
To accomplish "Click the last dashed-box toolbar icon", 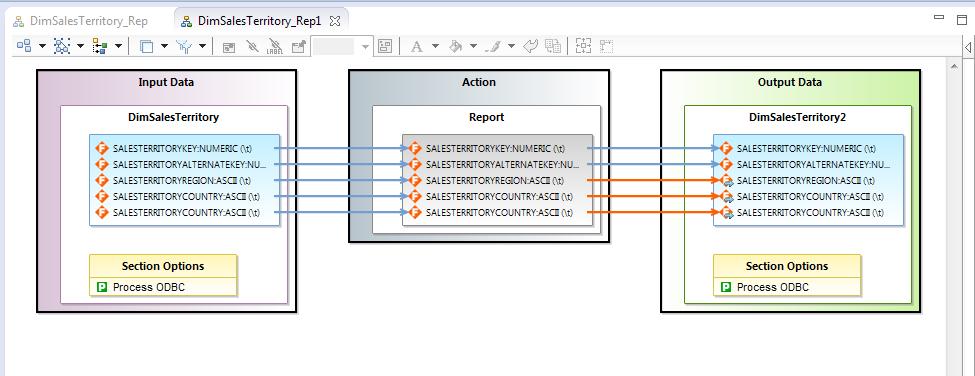I will 606,47.
